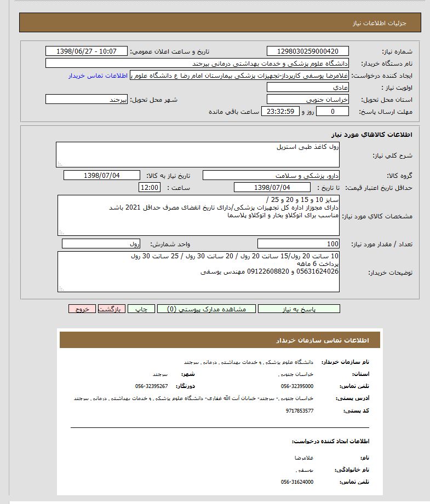Viewport: 430px width, 504px height.
Task: Click the استان محل تحویل field
Action: click(307, 100)
